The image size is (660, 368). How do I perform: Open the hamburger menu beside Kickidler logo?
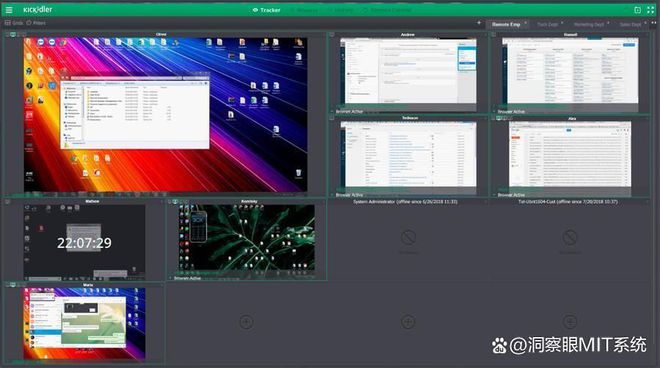(9, 10)
